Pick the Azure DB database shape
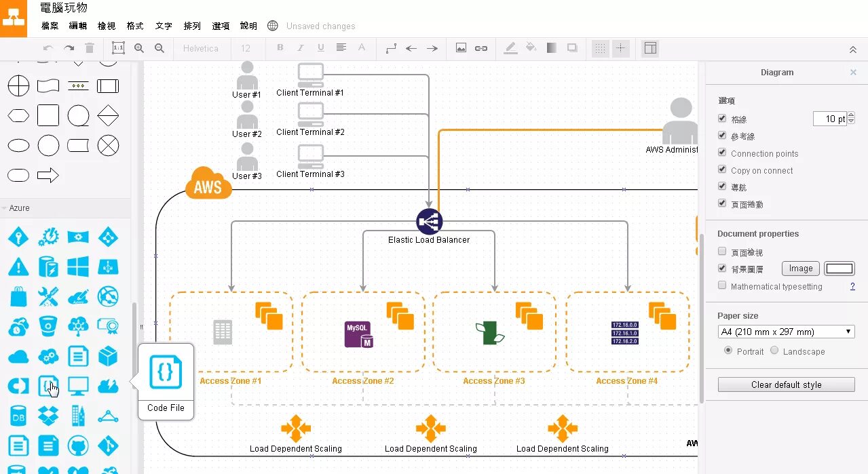The image size is (868, 474). (18, 416)
